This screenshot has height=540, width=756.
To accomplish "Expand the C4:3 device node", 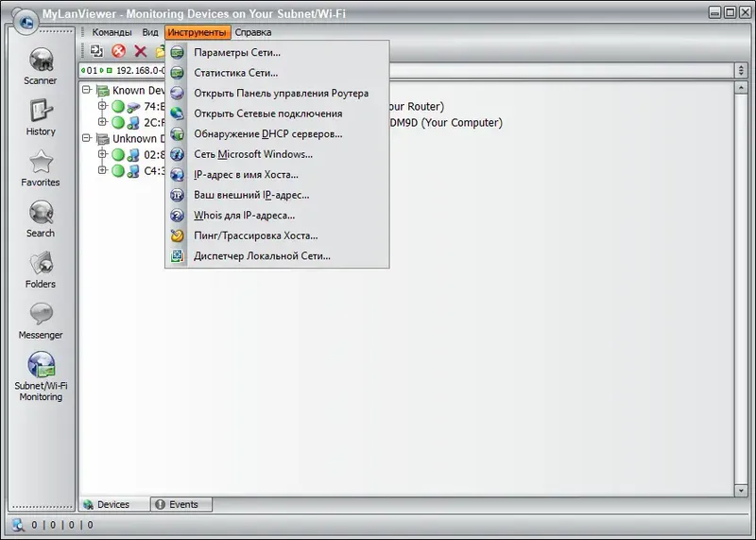I will tap(102, 170).
